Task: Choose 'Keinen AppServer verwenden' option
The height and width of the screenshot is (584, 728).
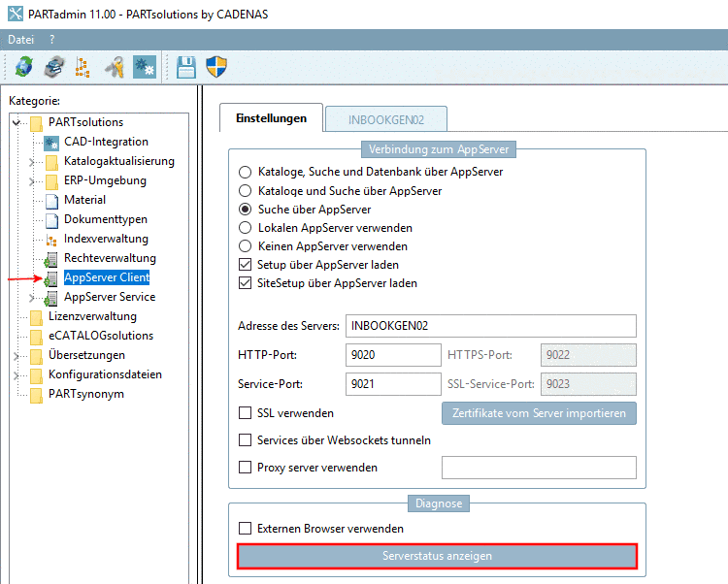Action: click(245, 246)
